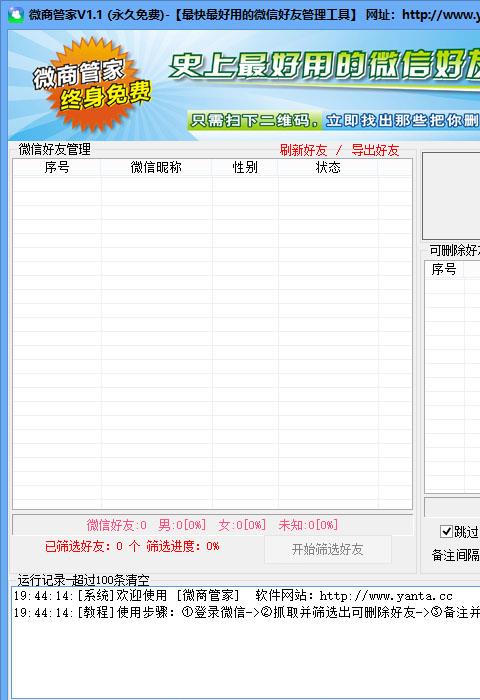The image size is (480, 700).
Task: Click 序号 header in 可删除好友 list
Action: click(x=444, y=269)
